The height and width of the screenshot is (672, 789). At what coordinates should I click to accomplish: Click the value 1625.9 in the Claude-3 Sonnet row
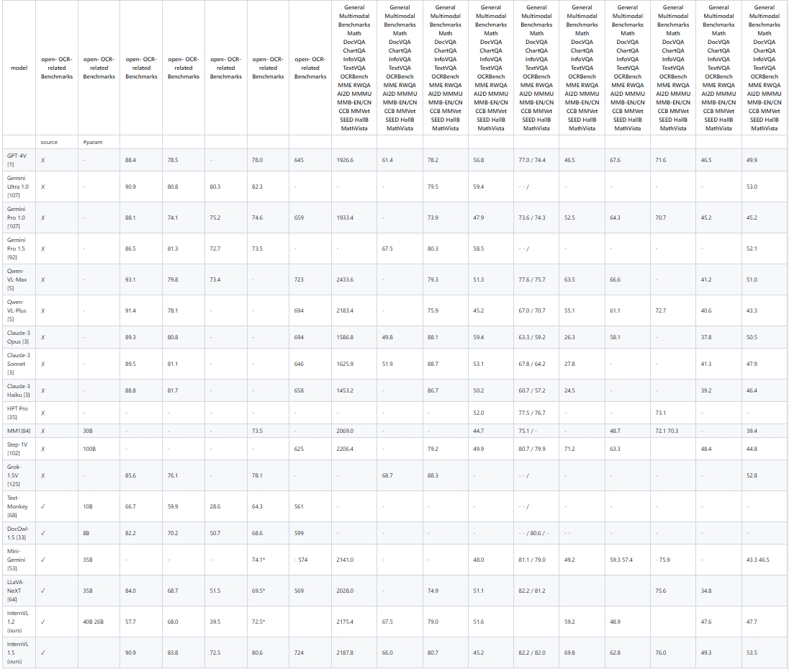[346, 364]
